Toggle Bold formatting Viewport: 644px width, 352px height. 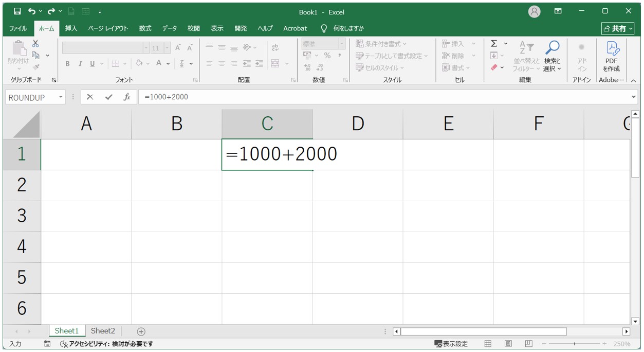[67, 63]
